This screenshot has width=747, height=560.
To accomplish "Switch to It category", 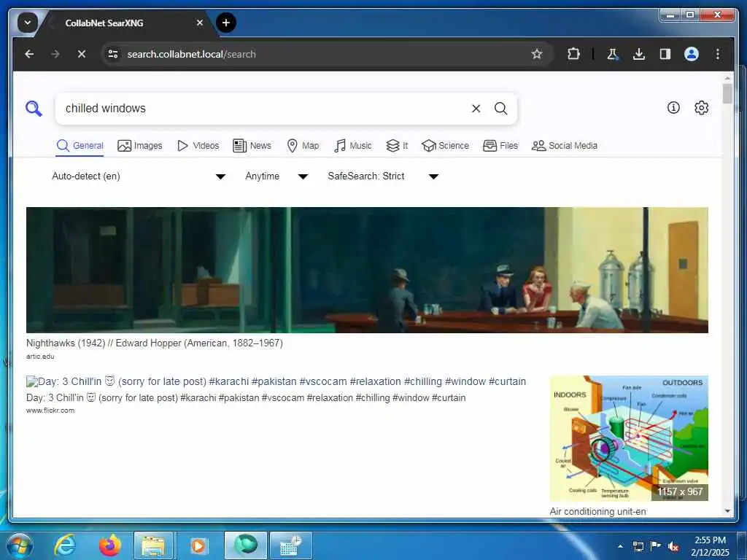I will [x=397, y=146].
